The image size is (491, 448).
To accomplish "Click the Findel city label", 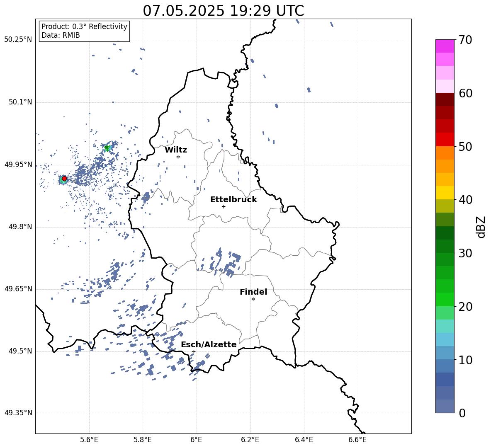I will (253, 292).
